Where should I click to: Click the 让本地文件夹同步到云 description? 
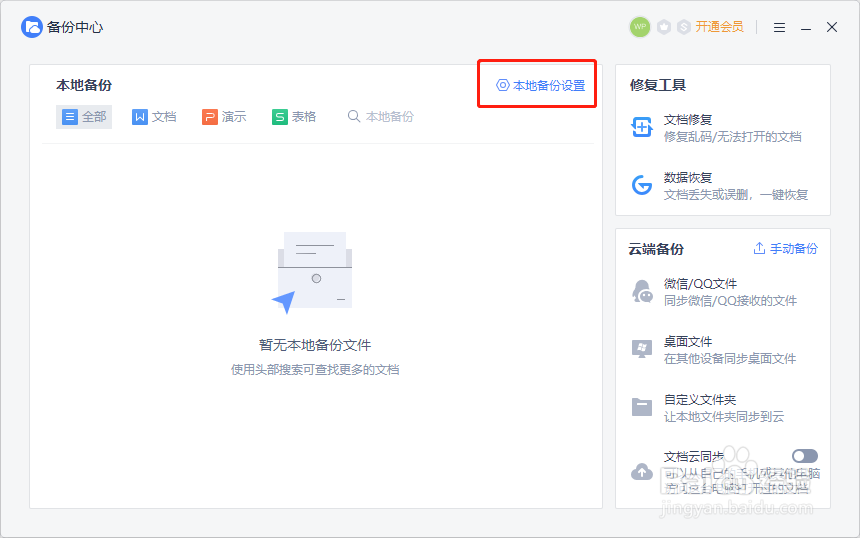(x=723, y=417)
